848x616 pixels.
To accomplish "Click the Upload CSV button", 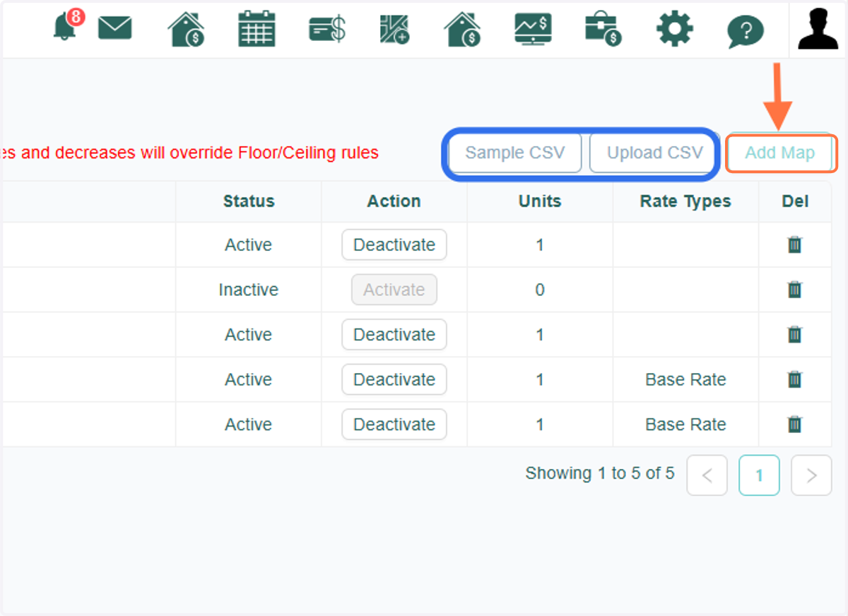I will tap(655, 153).
